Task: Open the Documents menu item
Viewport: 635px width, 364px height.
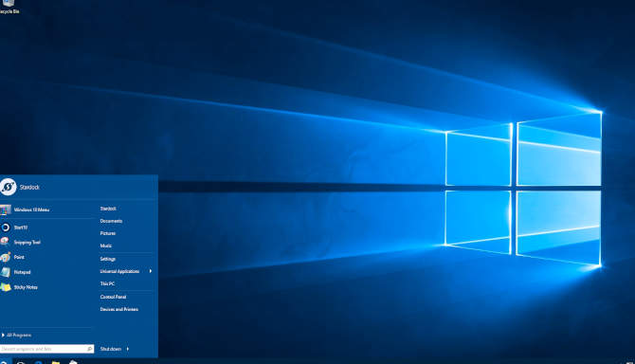Action: point(112,221)
